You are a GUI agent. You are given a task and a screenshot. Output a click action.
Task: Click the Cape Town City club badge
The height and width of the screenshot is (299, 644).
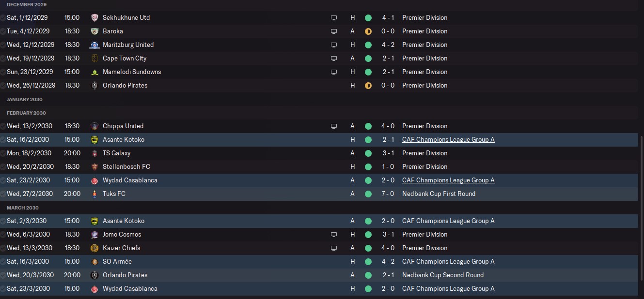(94, 58)
